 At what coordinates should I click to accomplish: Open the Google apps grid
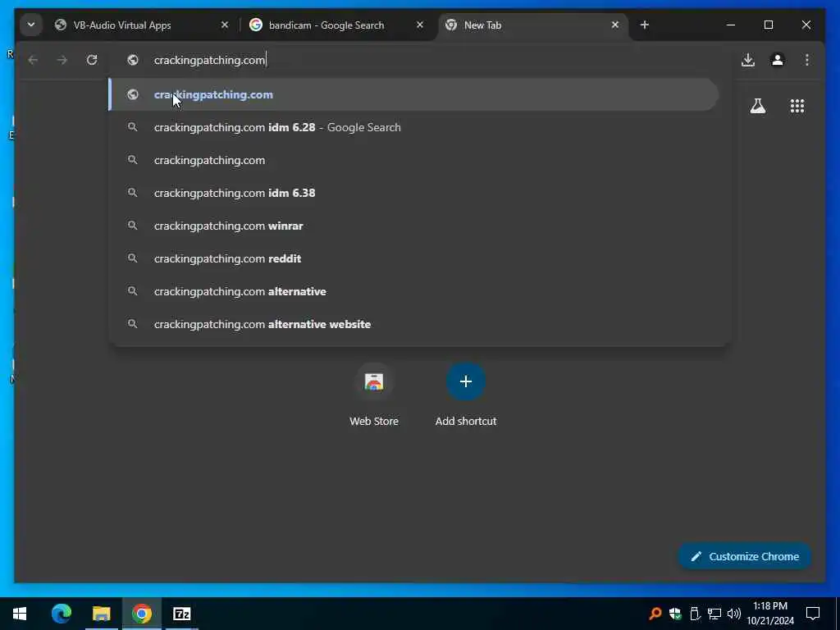pos(797,106)
